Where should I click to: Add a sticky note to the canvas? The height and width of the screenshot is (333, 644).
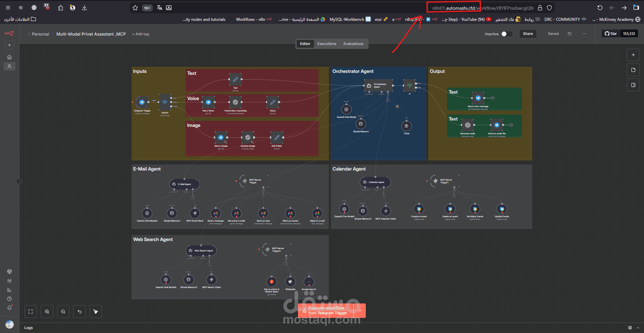(633, 70)
